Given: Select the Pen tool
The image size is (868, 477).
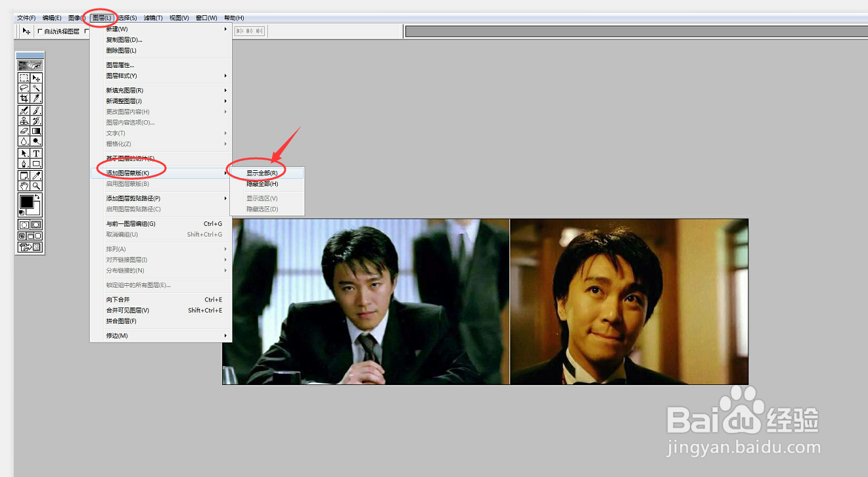Looking at the screenshot, I should (x=24, y=163).
